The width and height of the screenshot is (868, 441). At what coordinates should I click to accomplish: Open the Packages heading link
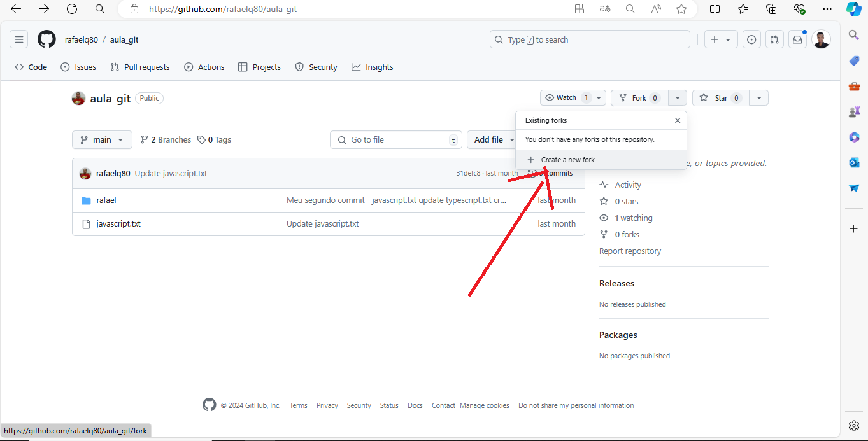618,335
